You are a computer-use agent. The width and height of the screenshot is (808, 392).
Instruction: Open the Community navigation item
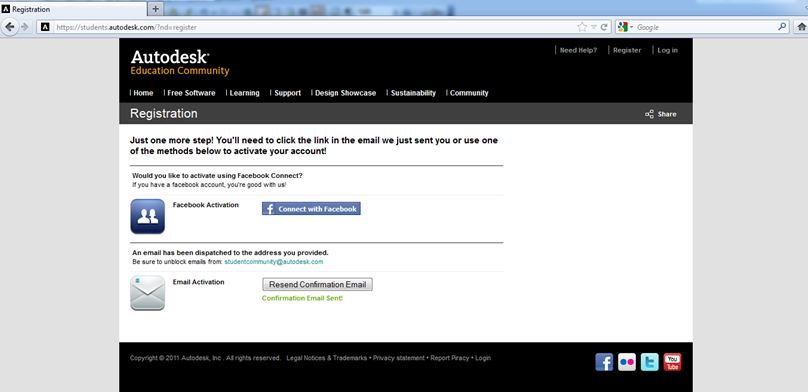pos(469,93)
